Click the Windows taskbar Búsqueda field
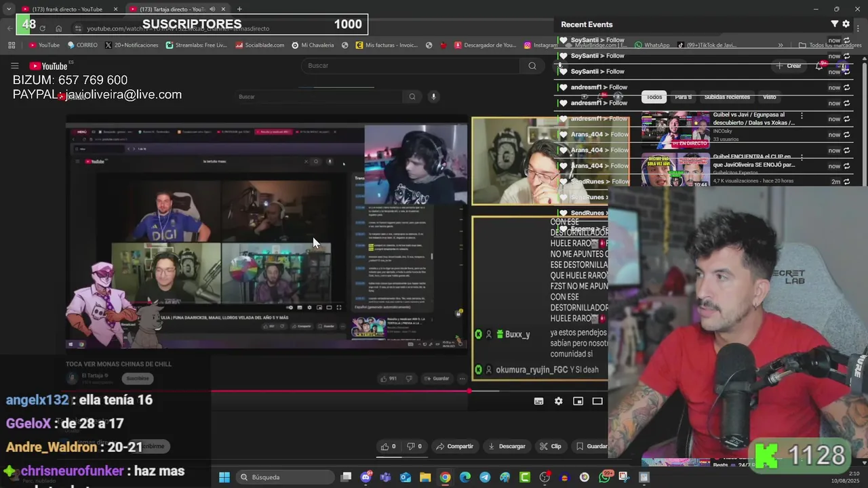The height and width of the screenshot is (488, 868). click(285, 477)
